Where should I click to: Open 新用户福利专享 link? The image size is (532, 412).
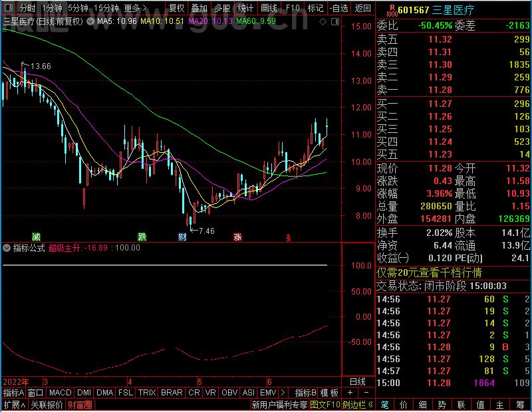click(x=279, y=405)
